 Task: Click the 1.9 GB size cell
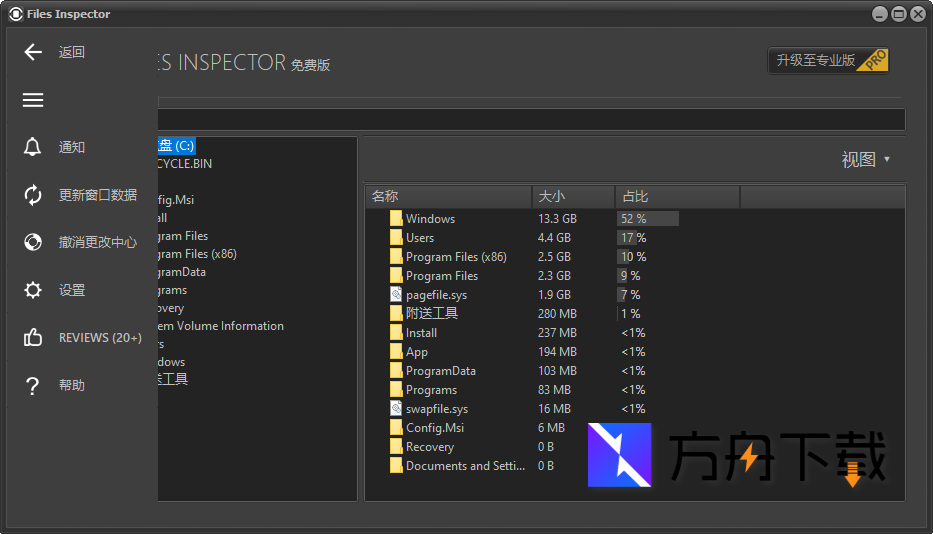[x=555, y=295]
